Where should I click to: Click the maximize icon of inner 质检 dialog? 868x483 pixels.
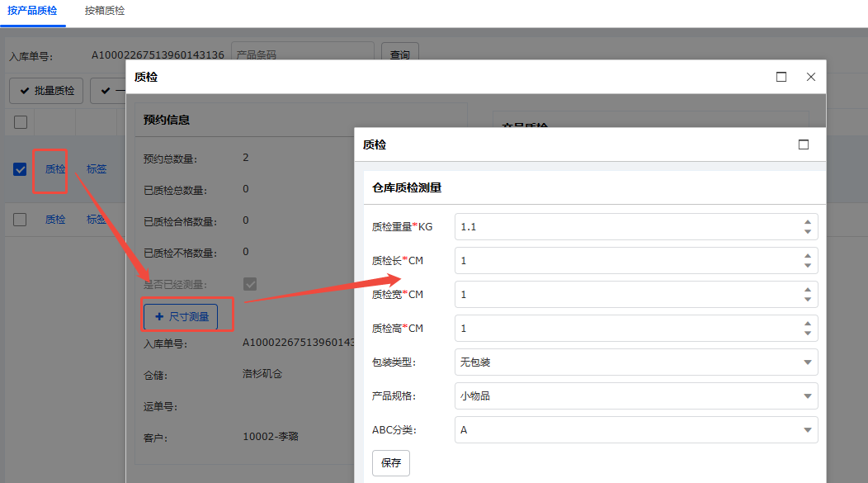point(804,144)
